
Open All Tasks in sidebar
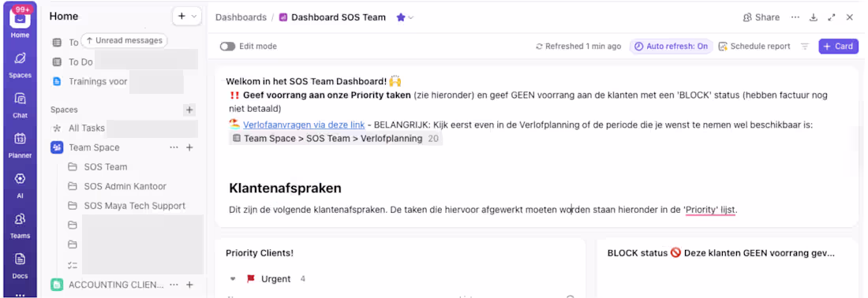[86, 129]
